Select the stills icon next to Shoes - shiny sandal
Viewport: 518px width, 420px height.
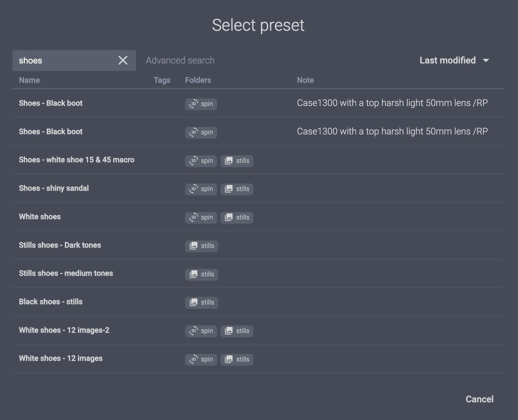(x=237, y=189)
